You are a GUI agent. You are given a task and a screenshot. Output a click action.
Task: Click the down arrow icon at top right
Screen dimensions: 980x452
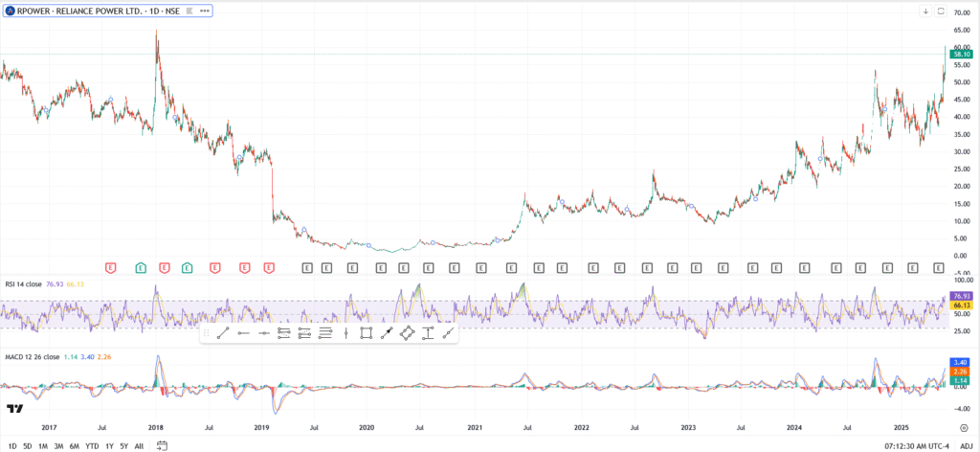(x=925, y=11)
